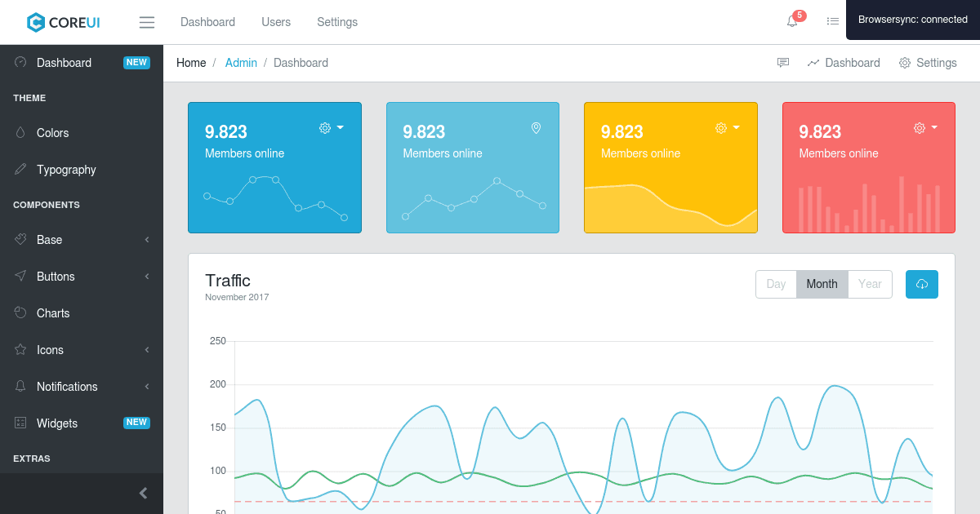Click the November 2017 subtitle

pos(237,297)
